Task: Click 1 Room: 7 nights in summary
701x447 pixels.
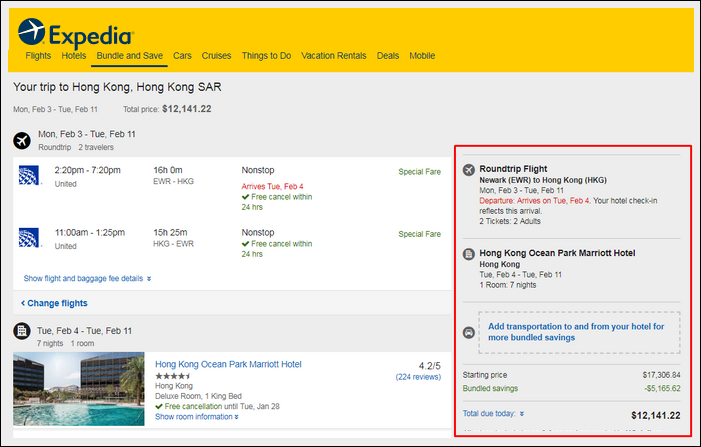Action: coord(507,285)
